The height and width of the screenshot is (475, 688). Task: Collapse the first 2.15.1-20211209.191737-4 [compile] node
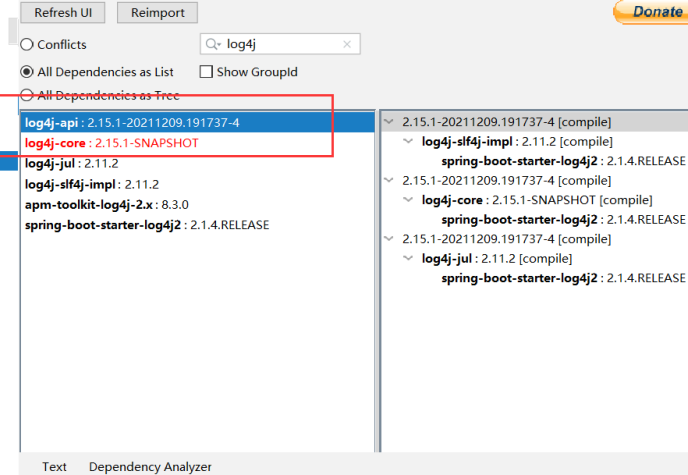[x=389, y=122]
